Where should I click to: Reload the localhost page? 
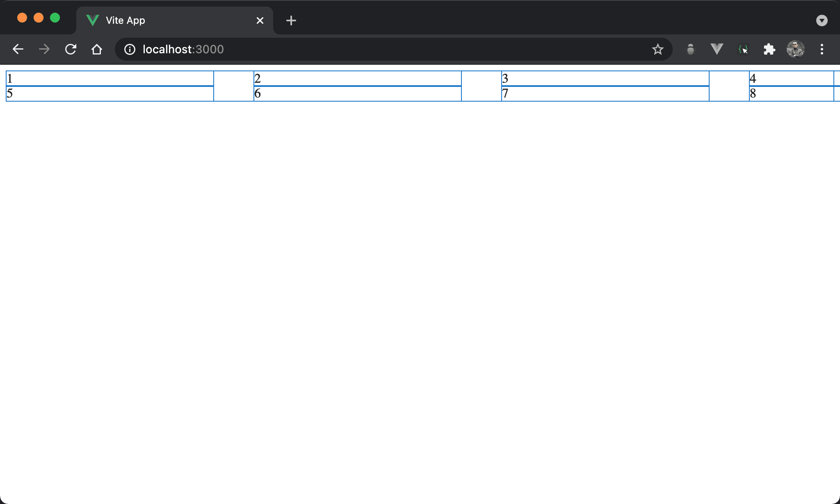tap(71, 50)
